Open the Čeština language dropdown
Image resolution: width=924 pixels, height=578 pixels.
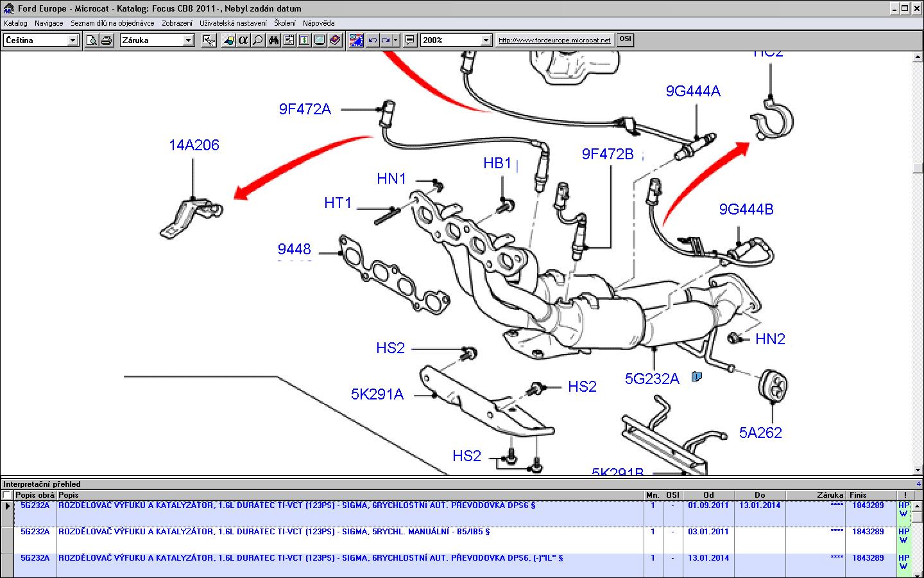pyautogui.click(x=73, y=40)
